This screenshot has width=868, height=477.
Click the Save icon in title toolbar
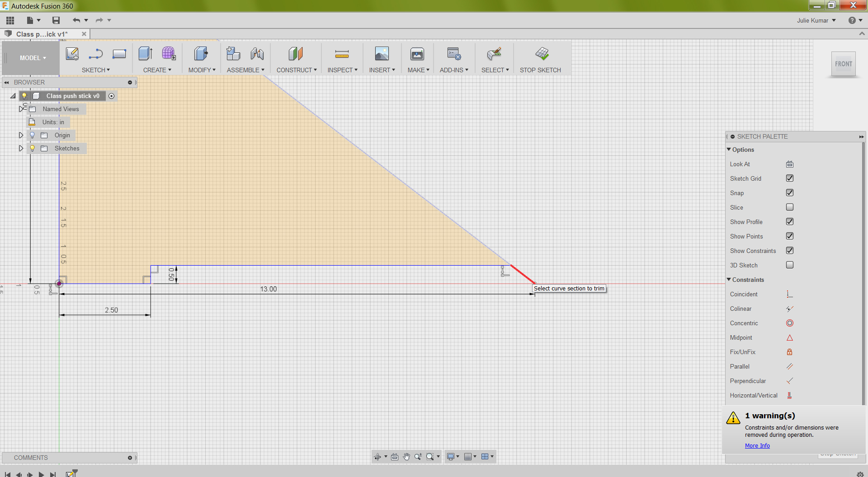pos(56,20)
